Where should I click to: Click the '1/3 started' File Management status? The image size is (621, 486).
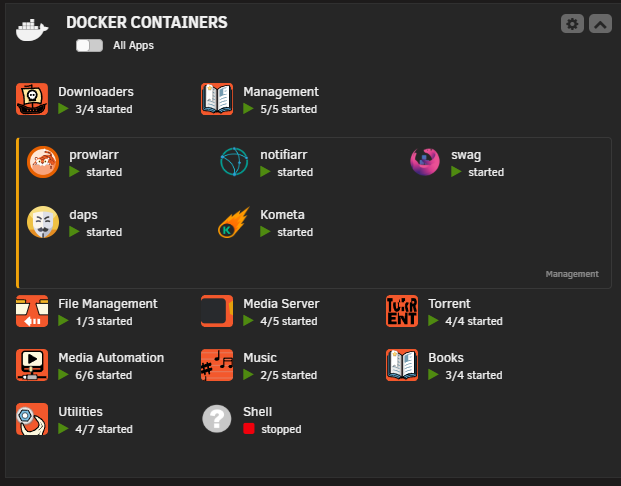[x=104, y=321]
